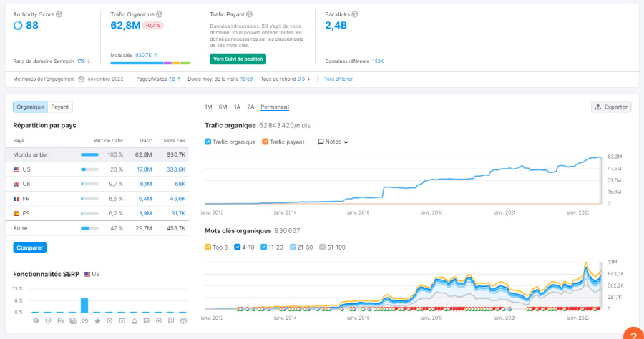
Task: Click the multicolor keyword distribution bar
Action: click(150, 63)
